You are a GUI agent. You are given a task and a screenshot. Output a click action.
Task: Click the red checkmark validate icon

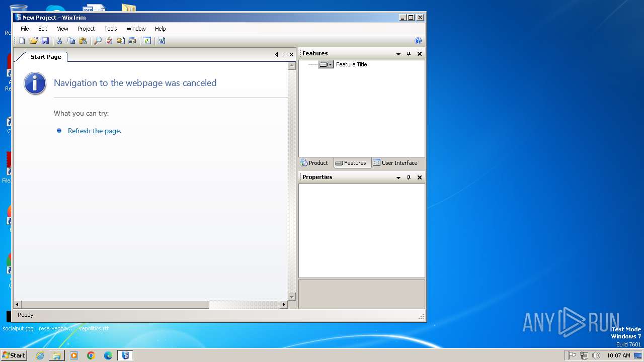click(x=109, y=41)
